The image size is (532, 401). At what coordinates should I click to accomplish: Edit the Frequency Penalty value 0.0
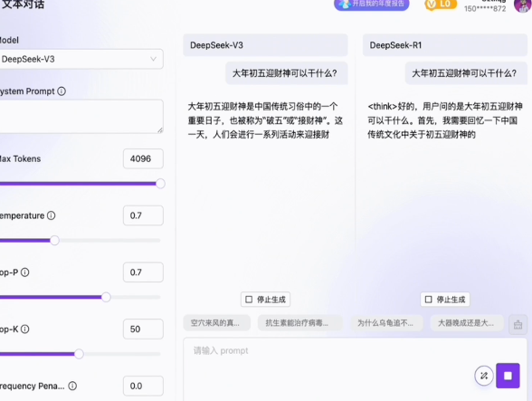(x=143, y=386)
